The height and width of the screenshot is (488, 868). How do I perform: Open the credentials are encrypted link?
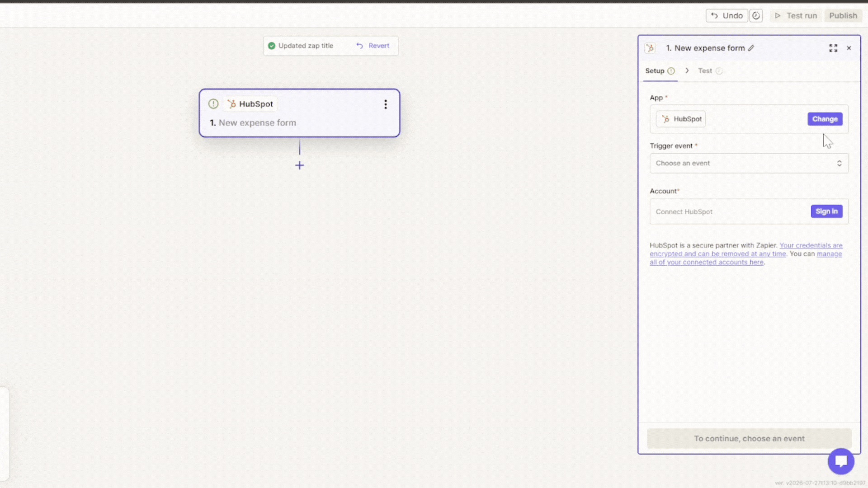[x=746, y=249]
